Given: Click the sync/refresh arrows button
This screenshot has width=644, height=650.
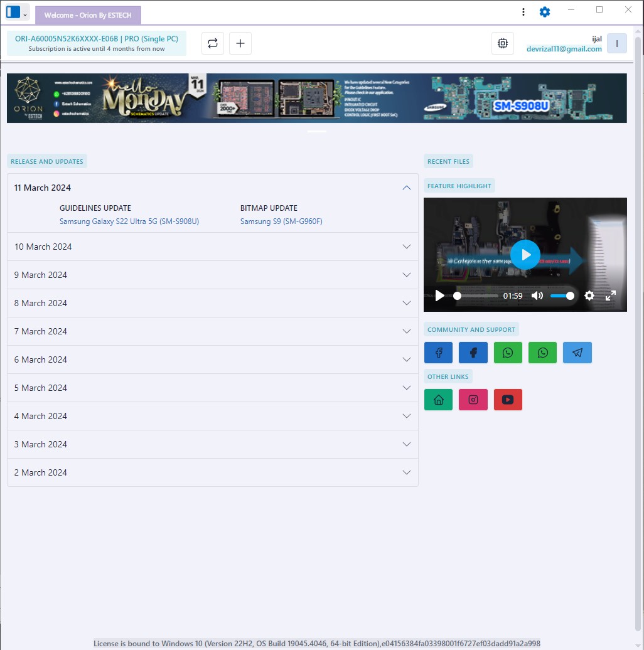Looking at the screenshot, I should click(213, 43).
